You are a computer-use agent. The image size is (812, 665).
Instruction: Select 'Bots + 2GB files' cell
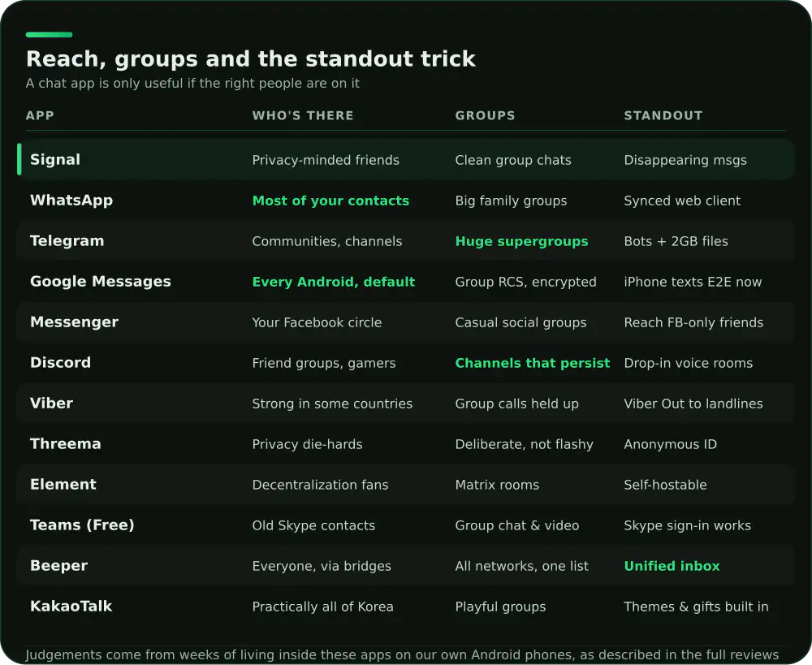(676, 241)
